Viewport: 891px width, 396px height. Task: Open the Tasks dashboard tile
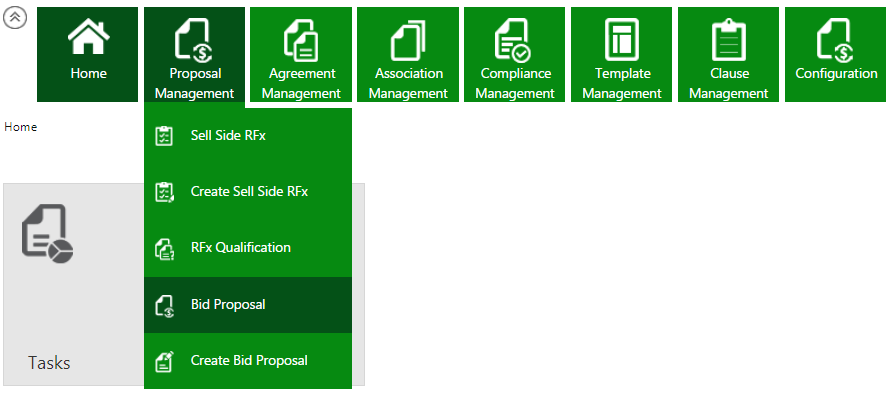74,285
